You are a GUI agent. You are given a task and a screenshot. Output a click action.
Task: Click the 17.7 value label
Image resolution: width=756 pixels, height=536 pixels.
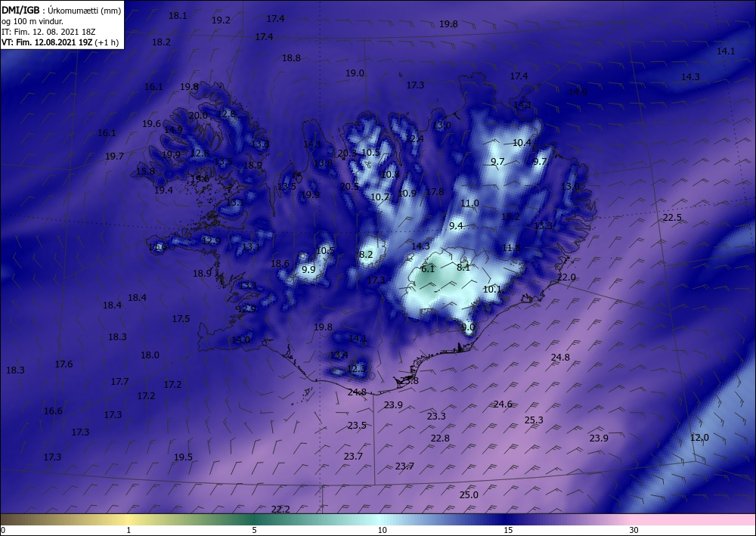[x=119, y=381]
